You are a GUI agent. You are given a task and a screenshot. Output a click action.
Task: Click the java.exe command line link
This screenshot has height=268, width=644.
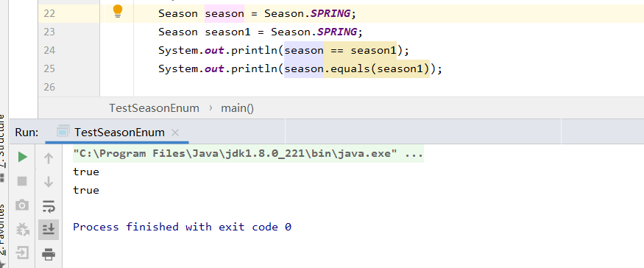(x=248, y=154)
